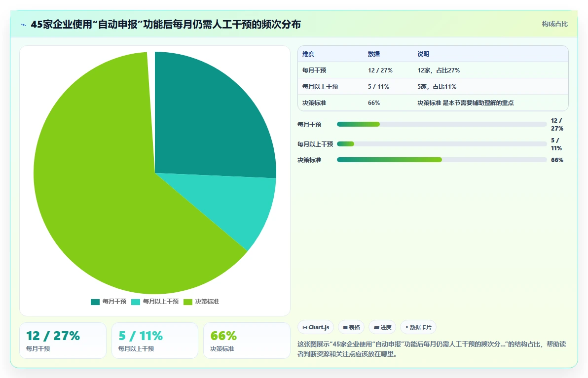The height and width of the screenshot is (378, 588).
Task: Select the 数据卡片 tag
Action: (418, 327)
